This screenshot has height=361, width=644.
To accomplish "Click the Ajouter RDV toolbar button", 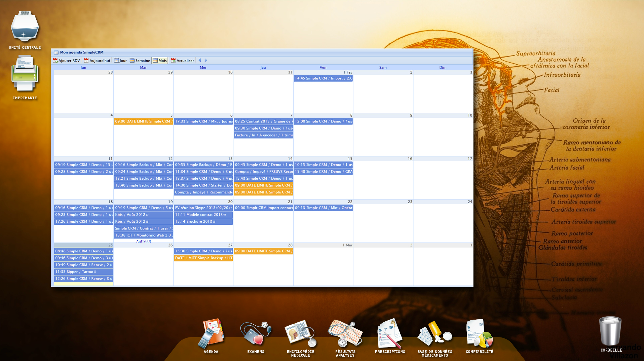I will pos(67,61).
